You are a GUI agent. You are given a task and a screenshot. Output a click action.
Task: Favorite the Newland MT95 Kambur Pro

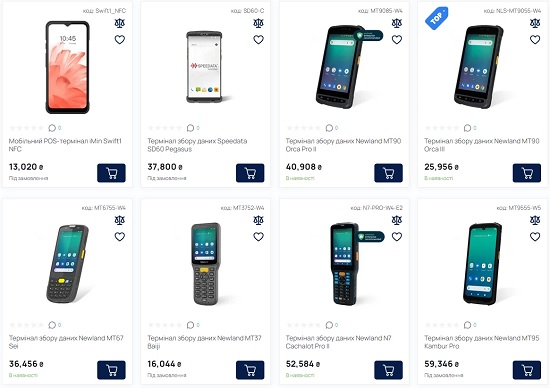tap(535, 237)
